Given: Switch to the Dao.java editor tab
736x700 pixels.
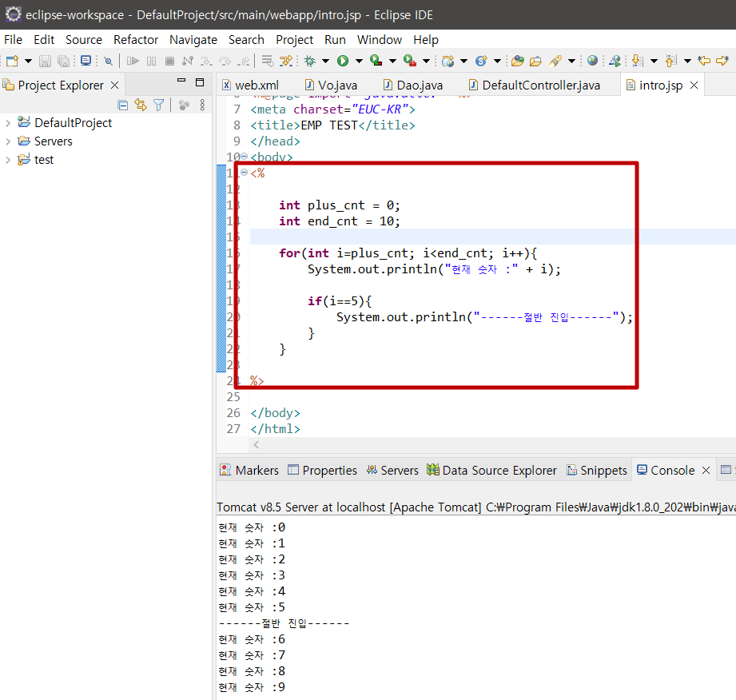Looking at the screenshot, I should point(413,85).
